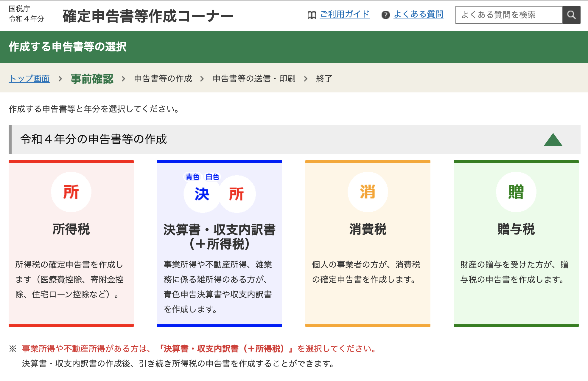Focus the よくある質問を検索 search field
The width and height of the screenshot is (588, 381).
point(509,15)
